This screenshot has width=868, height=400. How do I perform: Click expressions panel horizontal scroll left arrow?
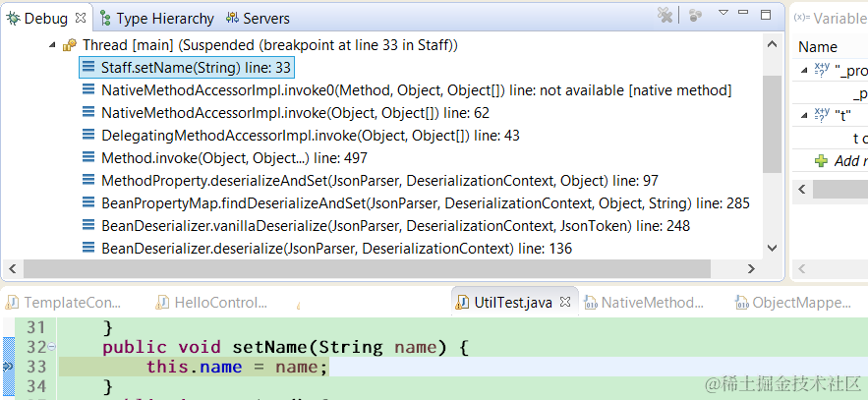coord(802,190)
